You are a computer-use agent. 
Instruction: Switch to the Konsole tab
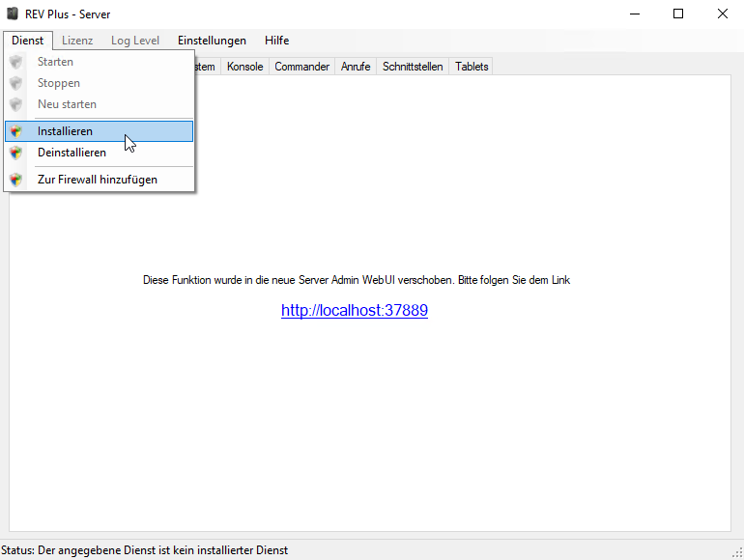coord(244,67)
